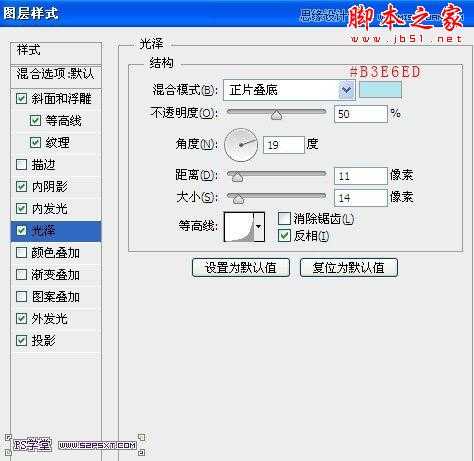Enable the 图案叠加 checkbox
The height and width of the screenshot is (461, 474).
pos(21,297)
